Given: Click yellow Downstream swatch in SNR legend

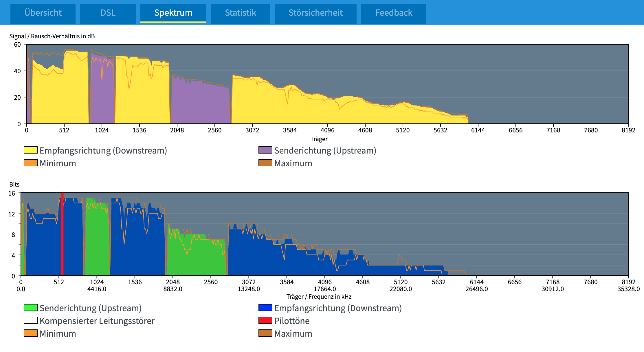Looking at the screenshot, I should click(31, 150).
